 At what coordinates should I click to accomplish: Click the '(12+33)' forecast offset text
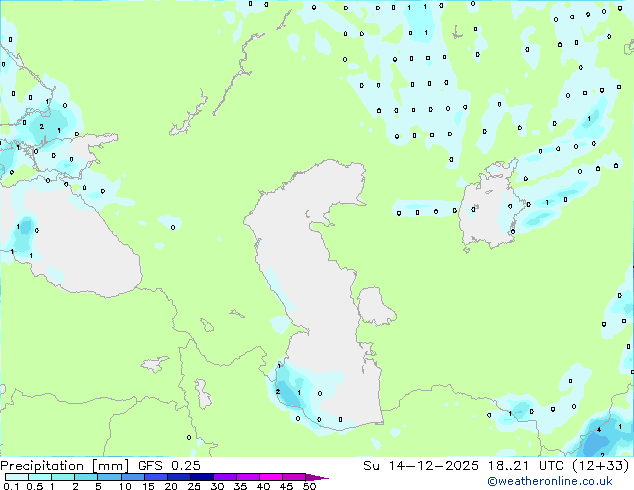click(x=601, y=466)
